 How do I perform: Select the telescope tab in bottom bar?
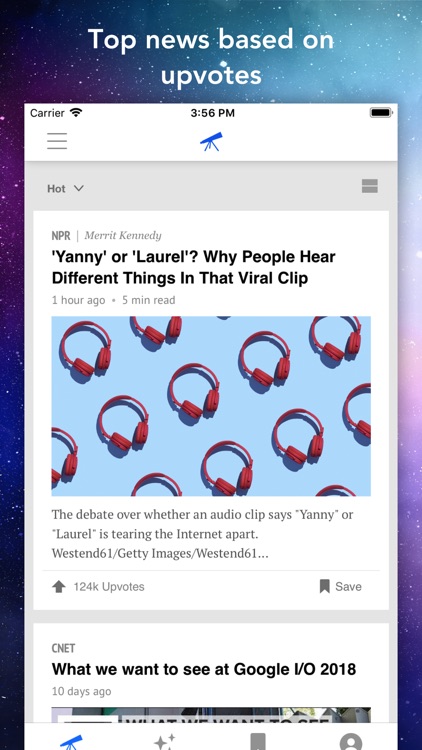[x=71, y=741]
